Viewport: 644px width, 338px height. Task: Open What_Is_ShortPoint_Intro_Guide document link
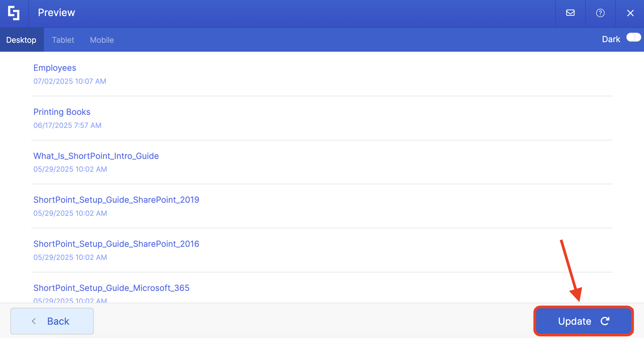click(96, 156)
